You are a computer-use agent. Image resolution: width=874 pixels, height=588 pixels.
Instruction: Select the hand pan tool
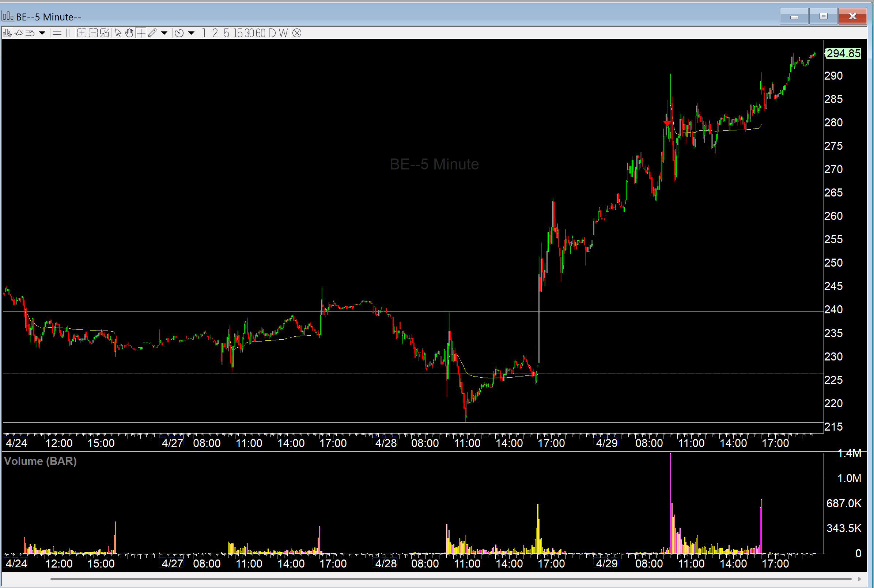[x=129, y=33]
